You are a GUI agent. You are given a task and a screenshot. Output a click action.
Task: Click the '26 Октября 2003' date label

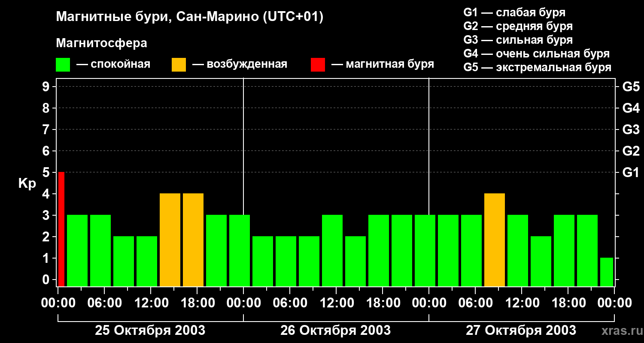tap(336, 331)
